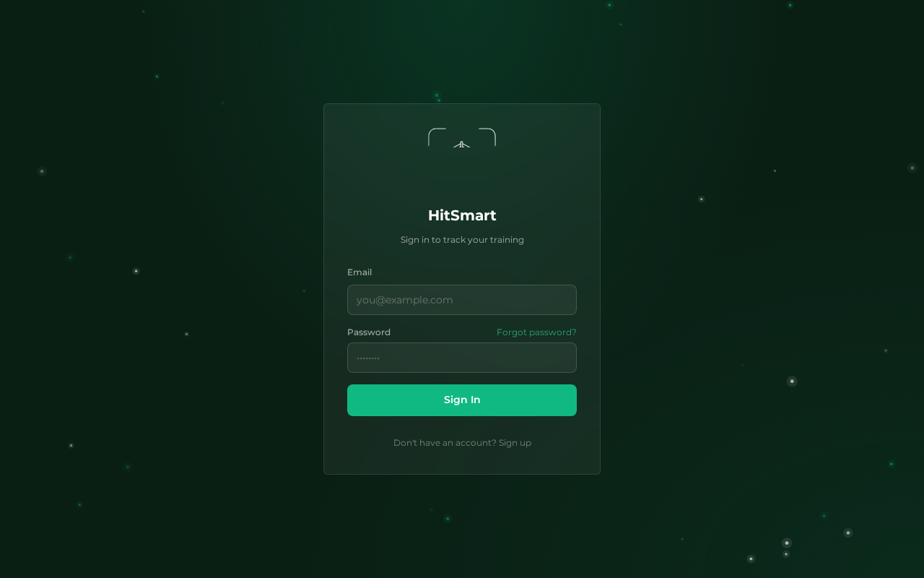Click the top-left corner bracket of the logo
The height and width of the screenshot is (578, 924).
coord(437,137)
